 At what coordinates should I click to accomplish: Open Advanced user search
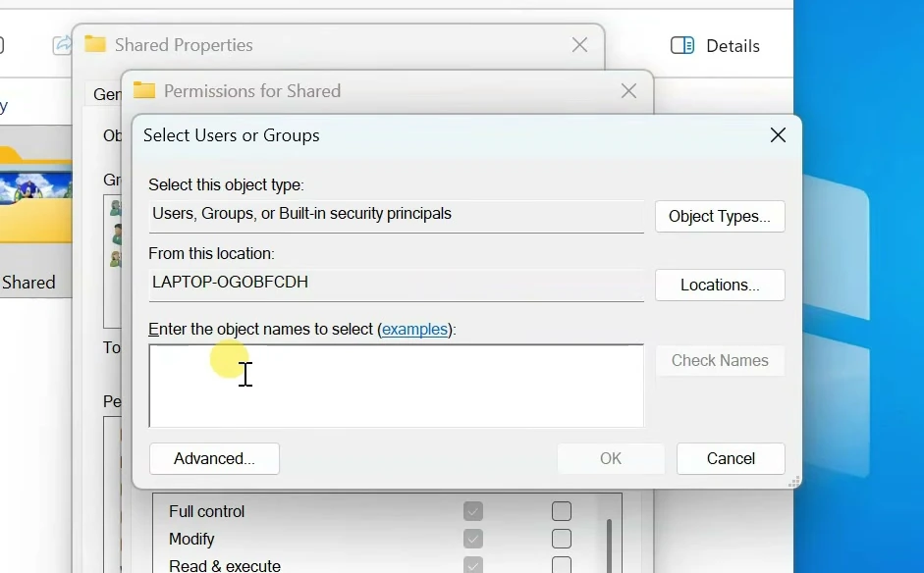(x=214, y=459)
